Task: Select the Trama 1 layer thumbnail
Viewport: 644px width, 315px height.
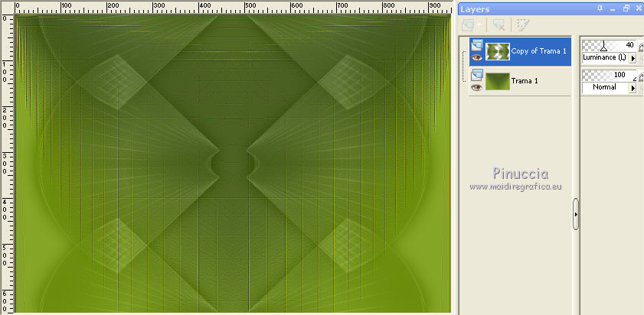Action: 498,81
